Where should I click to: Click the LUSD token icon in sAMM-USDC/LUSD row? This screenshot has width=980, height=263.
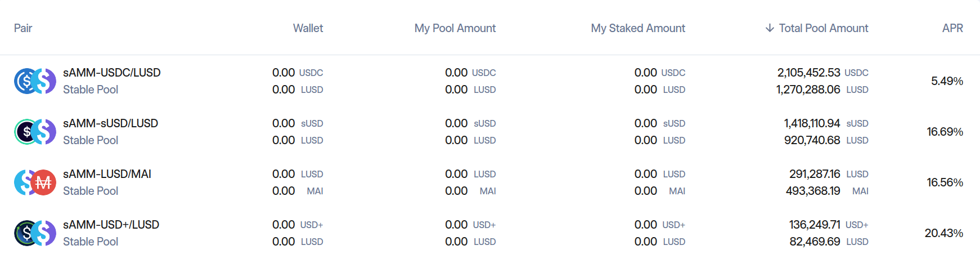(x=44, y=81)
